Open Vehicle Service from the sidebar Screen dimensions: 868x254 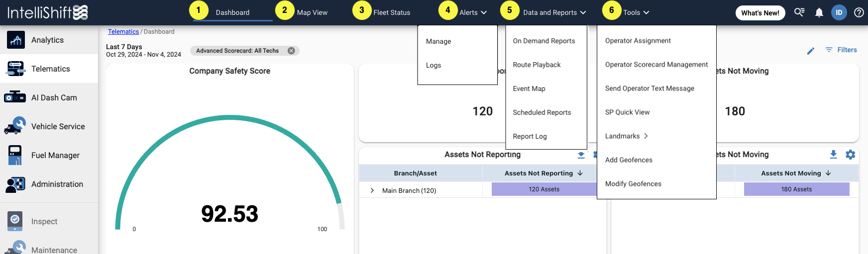(x=15, y=126)
